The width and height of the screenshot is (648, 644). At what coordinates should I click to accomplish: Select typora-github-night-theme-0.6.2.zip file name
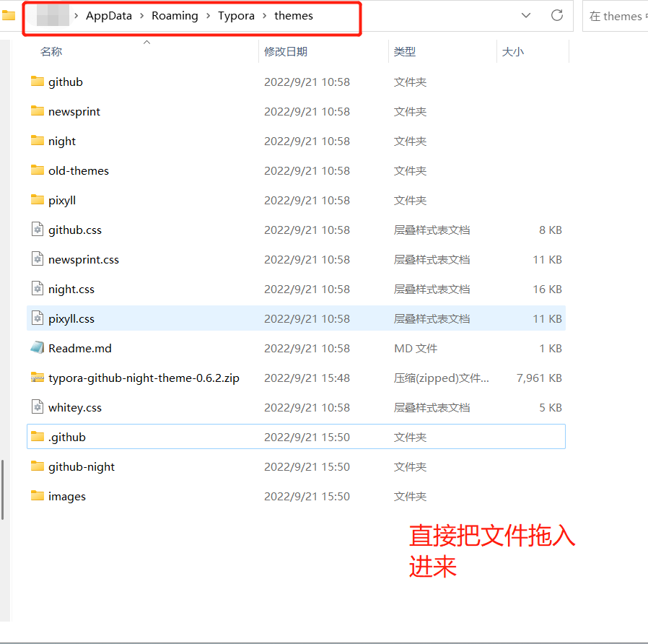point(144,378)
